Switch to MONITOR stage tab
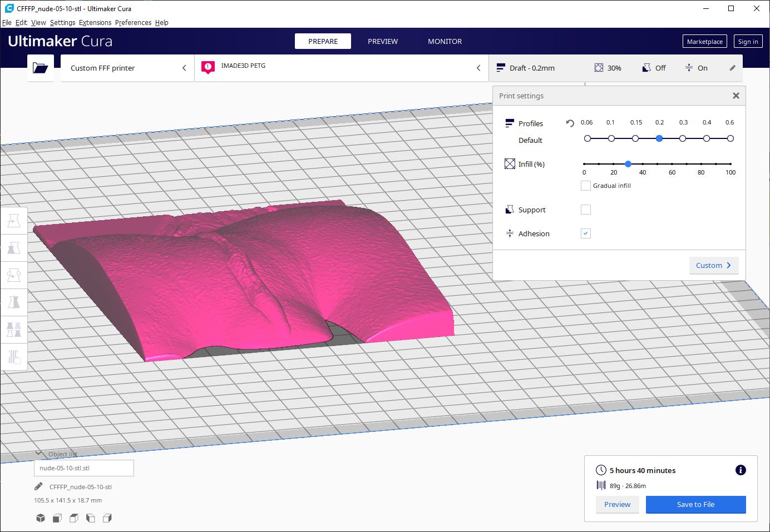 445,41
